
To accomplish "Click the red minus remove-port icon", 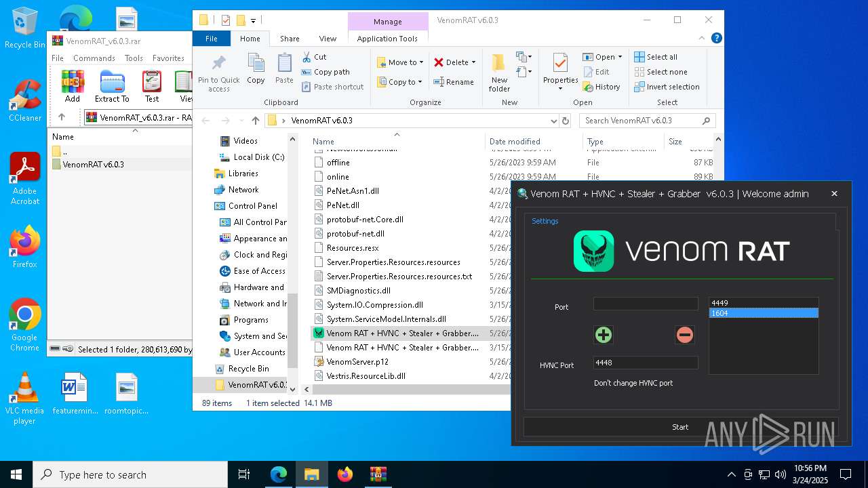I will [x=685, y=334].
